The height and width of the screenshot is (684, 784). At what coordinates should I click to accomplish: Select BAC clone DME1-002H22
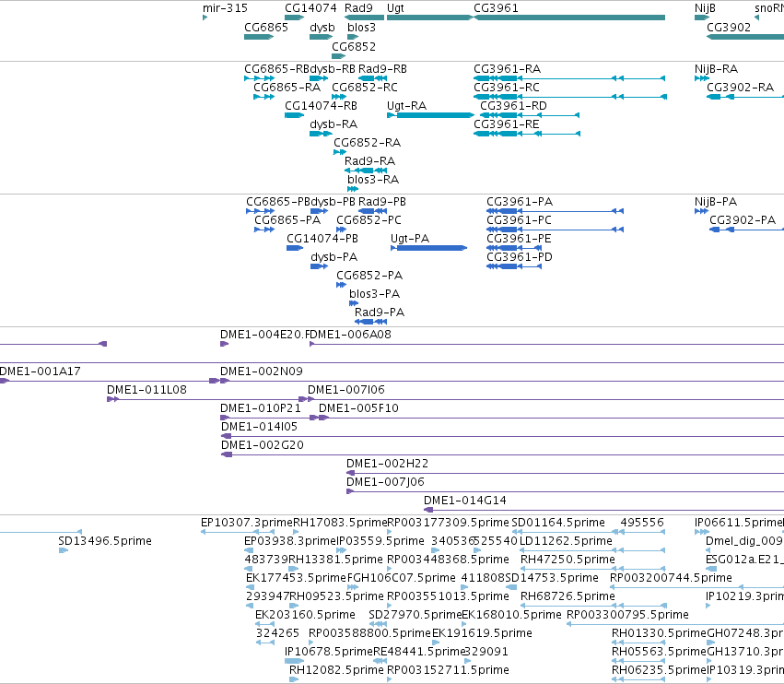[388, 464]
